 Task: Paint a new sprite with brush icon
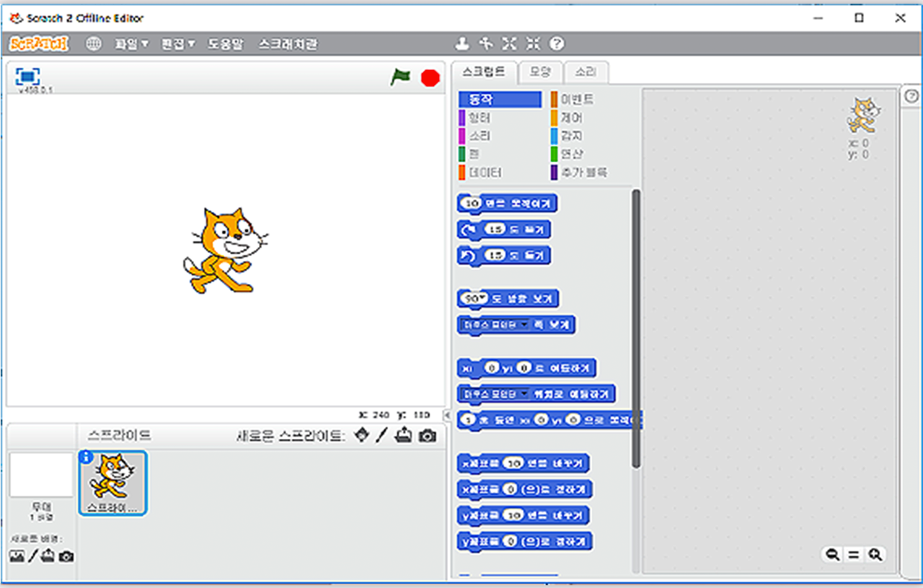[383, 435]
